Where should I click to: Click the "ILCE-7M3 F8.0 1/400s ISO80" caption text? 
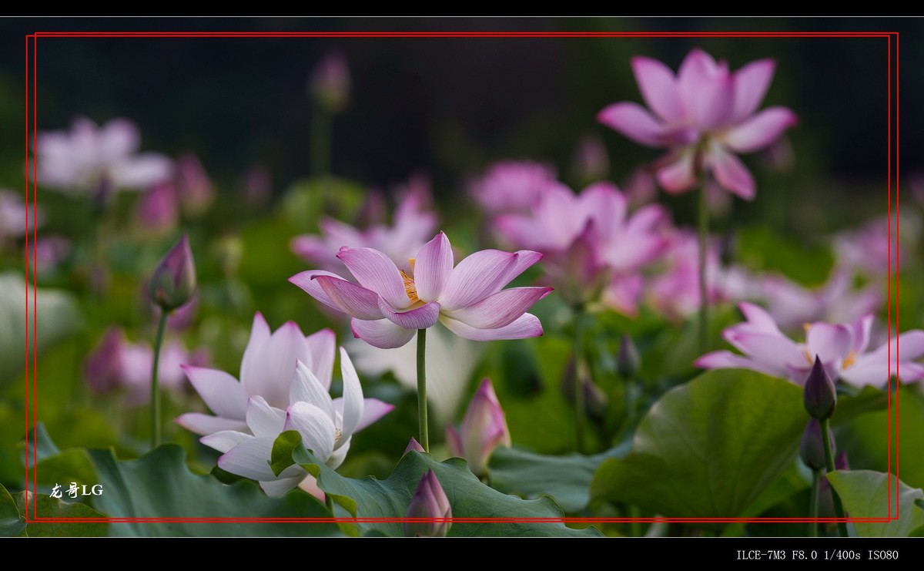(x=817, y=555)
